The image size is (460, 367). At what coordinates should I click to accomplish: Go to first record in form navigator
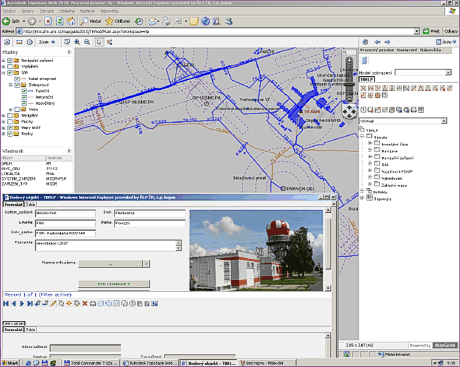6,303
